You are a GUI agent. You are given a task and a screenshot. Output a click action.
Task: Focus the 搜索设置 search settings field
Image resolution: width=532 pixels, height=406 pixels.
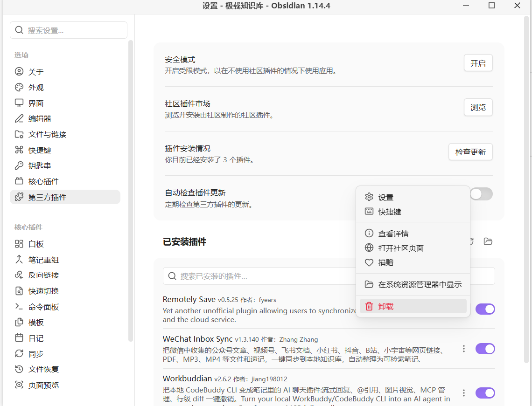[69, 30]
